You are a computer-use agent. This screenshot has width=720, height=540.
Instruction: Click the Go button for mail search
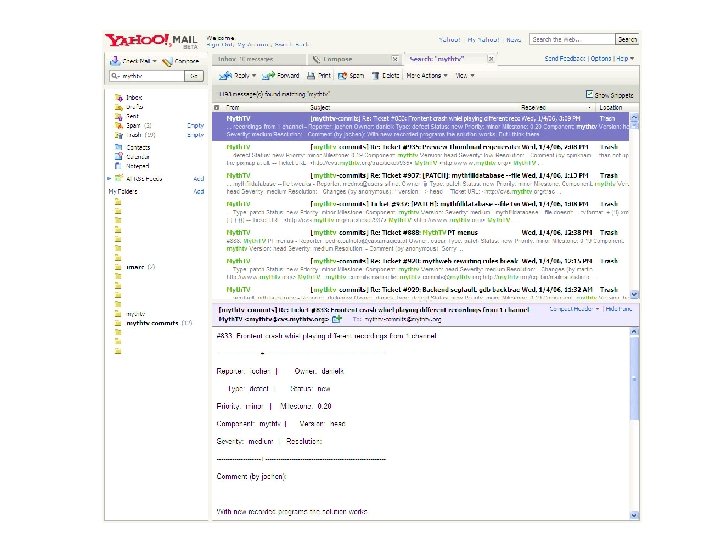coord(194,76)
